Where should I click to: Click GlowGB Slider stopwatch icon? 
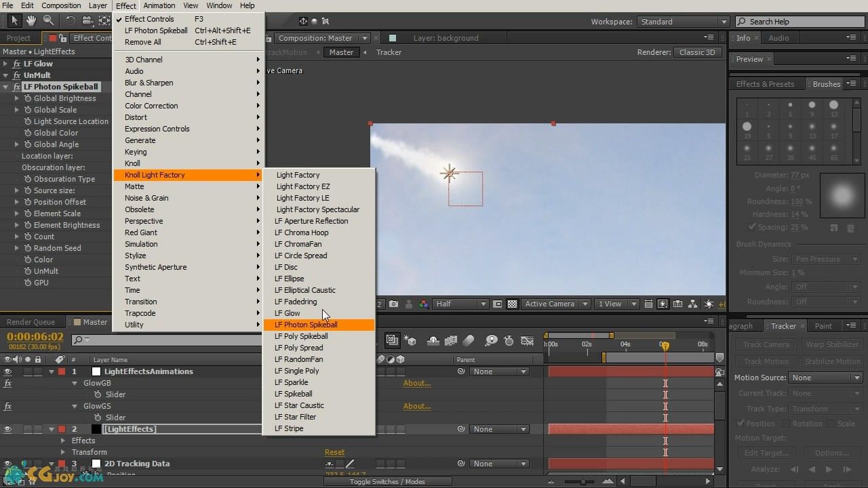98,394
